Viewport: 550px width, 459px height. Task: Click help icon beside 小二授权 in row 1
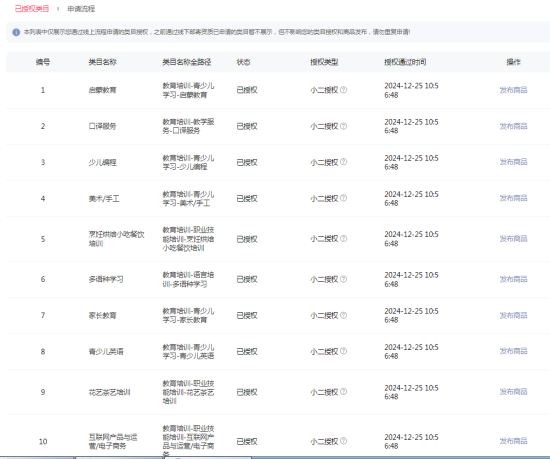click(x=344, y=90)
